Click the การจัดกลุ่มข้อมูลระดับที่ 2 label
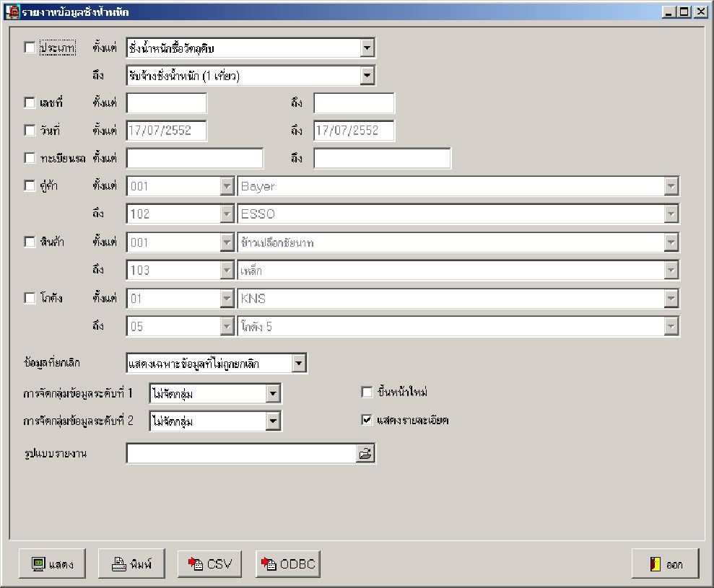This screenshot has width=714, height=588. pos(78,421)
